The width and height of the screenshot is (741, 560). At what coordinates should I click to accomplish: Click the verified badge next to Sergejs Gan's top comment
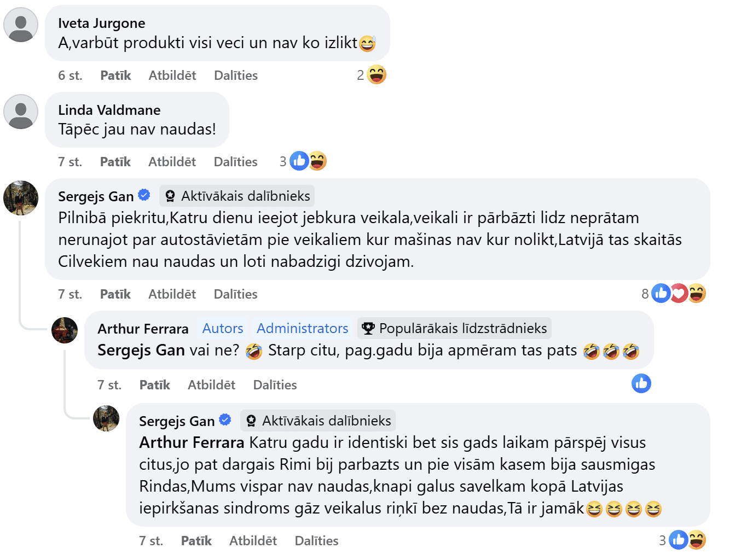click(x=144, y=195)
